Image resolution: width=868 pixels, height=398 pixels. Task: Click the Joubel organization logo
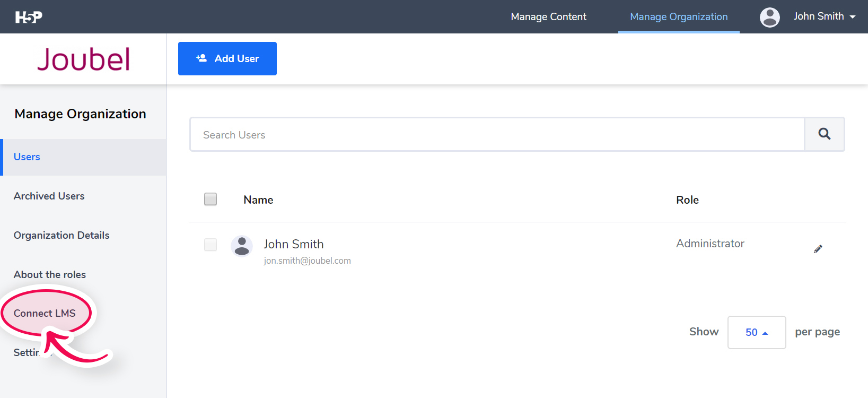click(x=83, y=59)
